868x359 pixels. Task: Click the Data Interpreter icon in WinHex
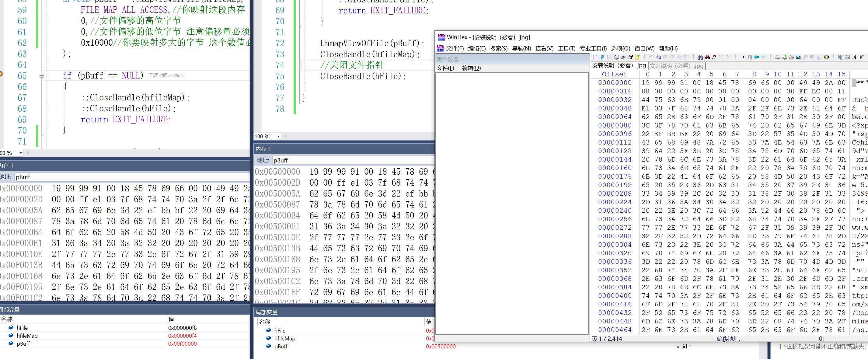[x=847, y=57]
